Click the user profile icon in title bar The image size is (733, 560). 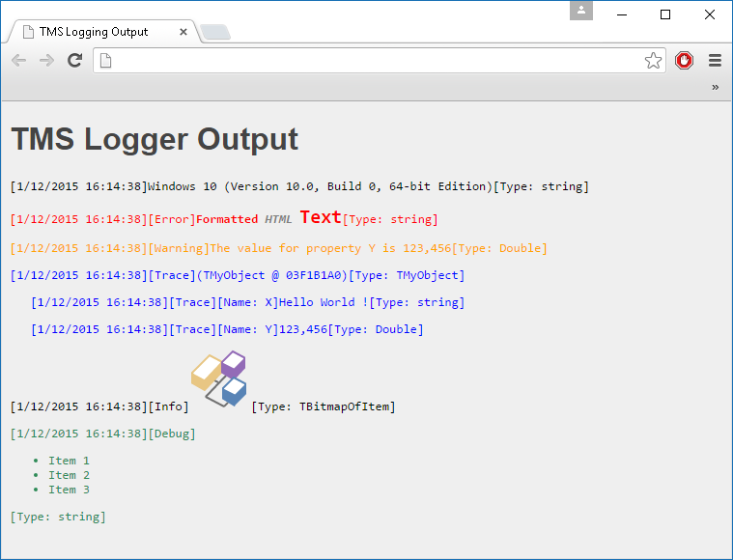click(581, 11)
